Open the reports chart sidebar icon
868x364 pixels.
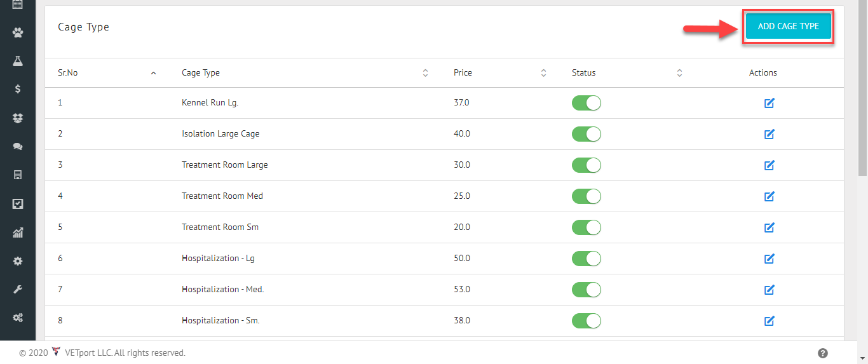(x=18, y=233)
